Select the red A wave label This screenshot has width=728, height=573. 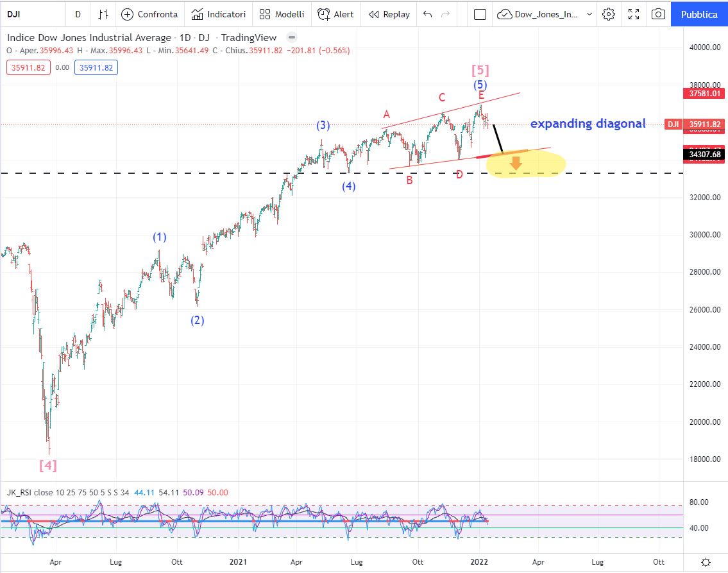tap(386, 114)
